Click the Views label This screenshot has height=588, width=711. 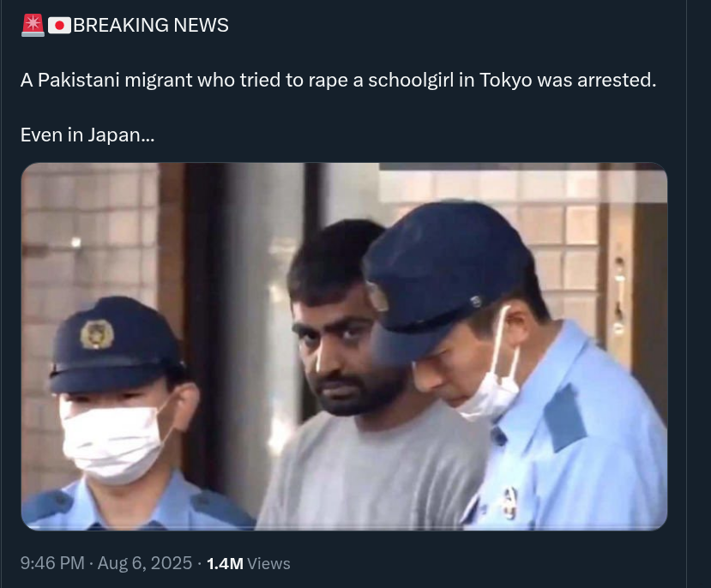pos(268,563)
